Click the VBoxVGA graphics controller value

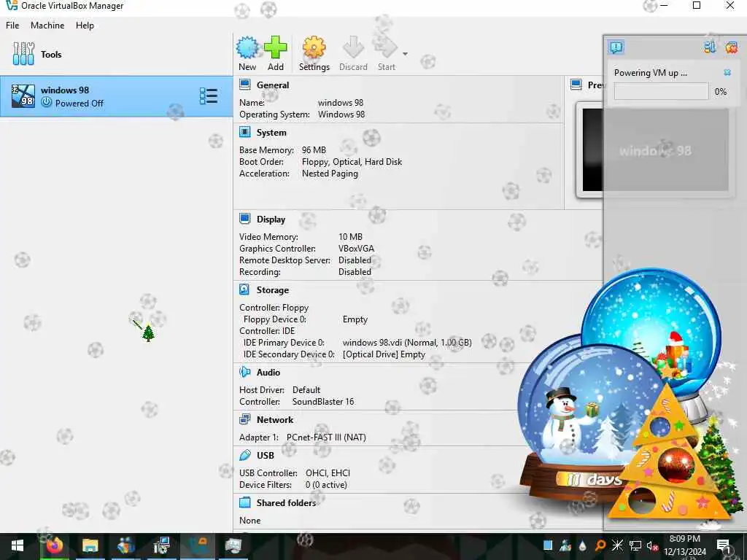point(356,249)
